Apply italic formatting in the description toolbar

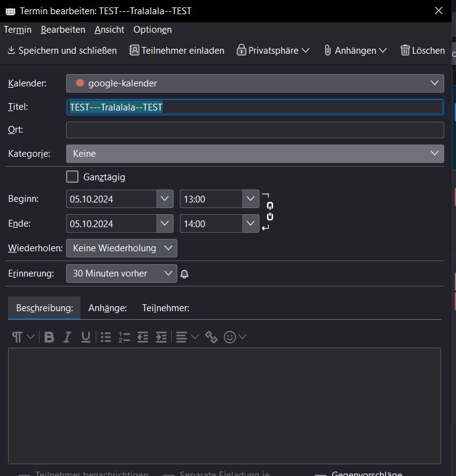click(67, 337)
